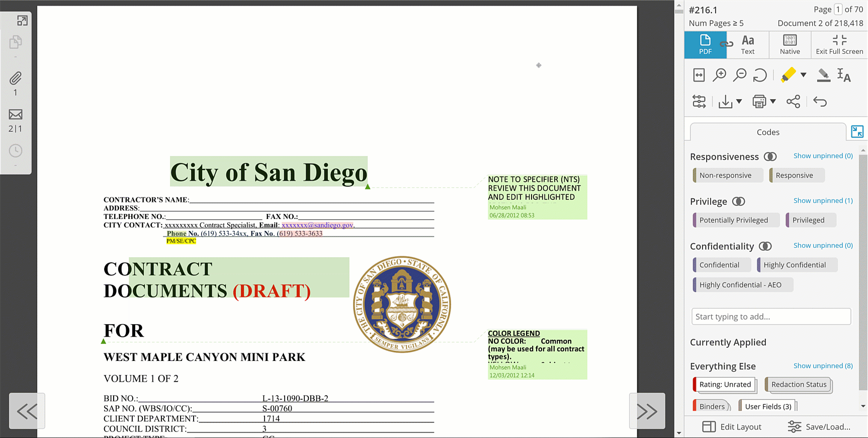Click the 'Start typing to add...' field
Screen dimensions: 868x438
tap(771, 317)
